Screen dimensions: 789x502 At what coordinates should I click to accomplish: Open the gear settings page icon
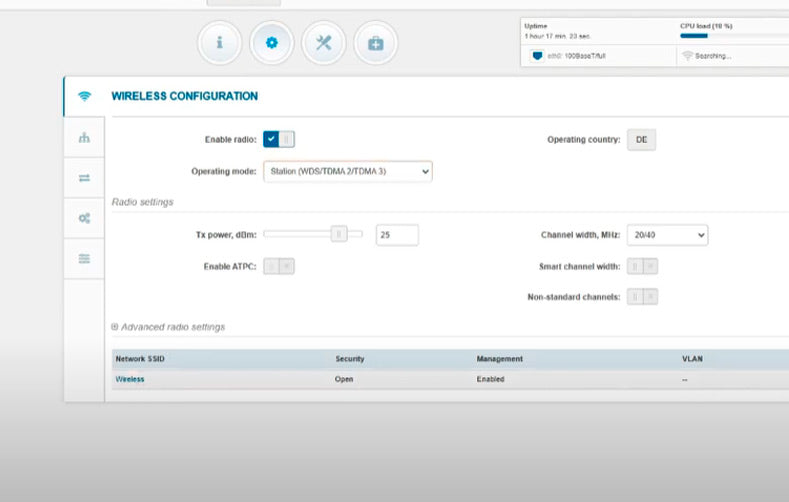pyautogui.click(x=272, y=43)
